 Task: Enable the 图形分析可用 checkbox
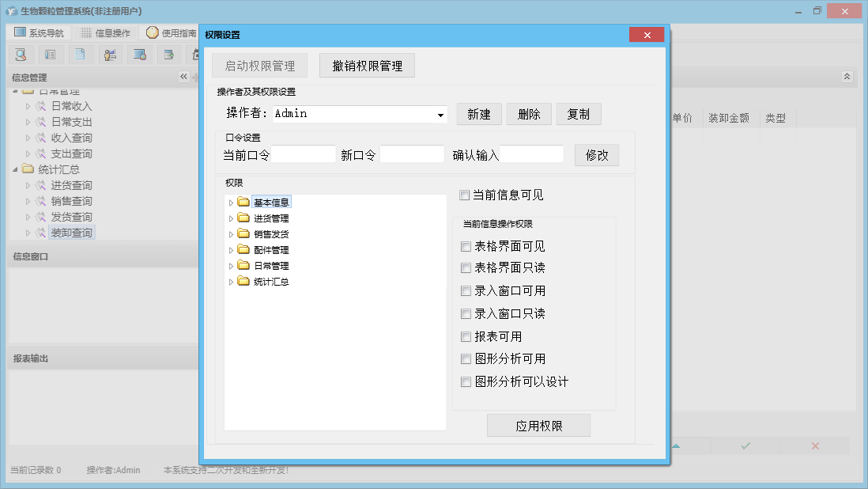pos(466,359)
